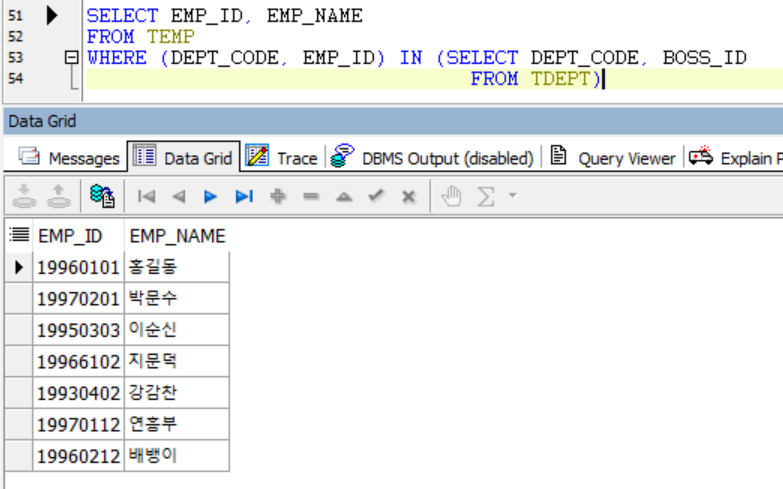Select name cell 연흥부
Screen dimensions: 783x489
click(177, 425)
